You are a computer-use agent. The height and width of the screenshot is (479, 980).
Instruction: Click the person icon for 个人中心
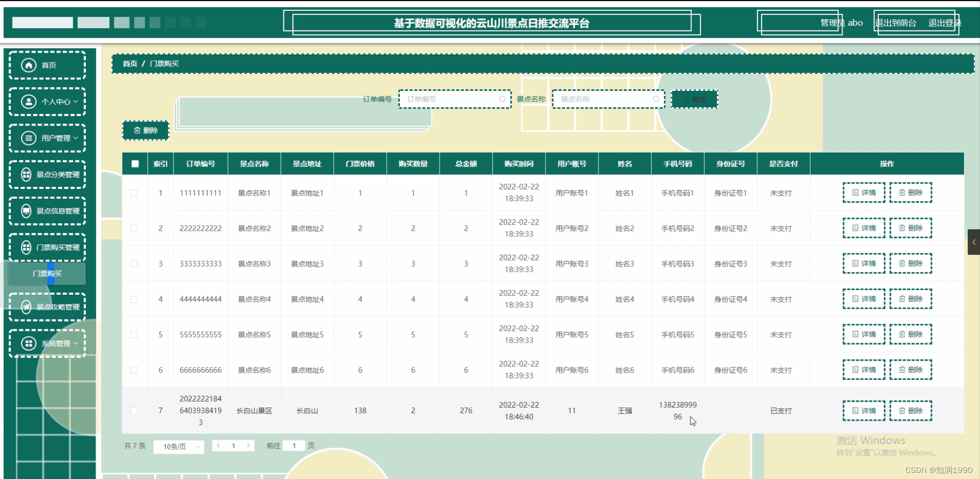point(29,102)
